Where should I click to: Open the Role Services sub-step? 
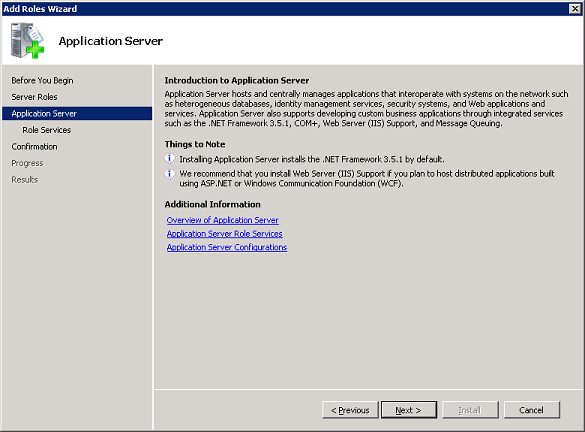(47, 130)
